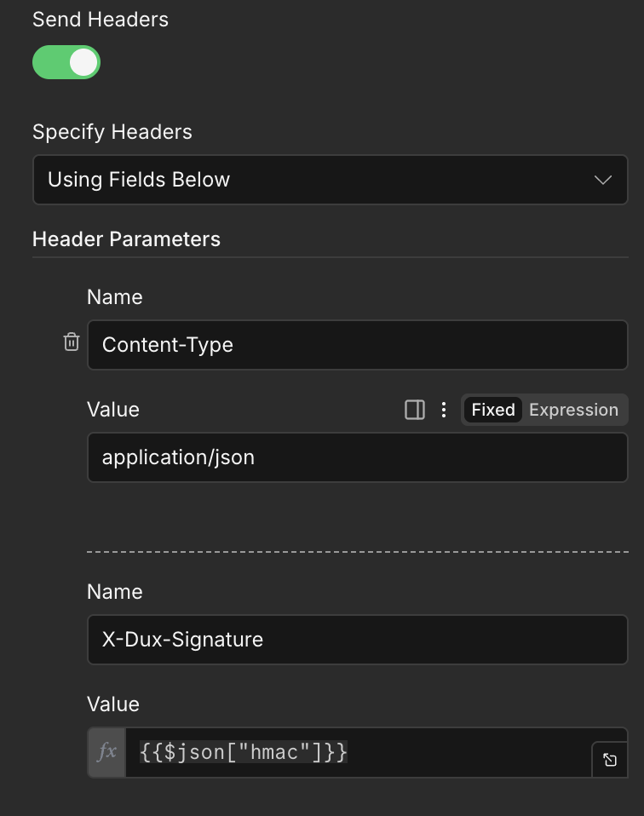Click the fx expression icon
The image size is (644, 816).
click(x=107, y=752)
